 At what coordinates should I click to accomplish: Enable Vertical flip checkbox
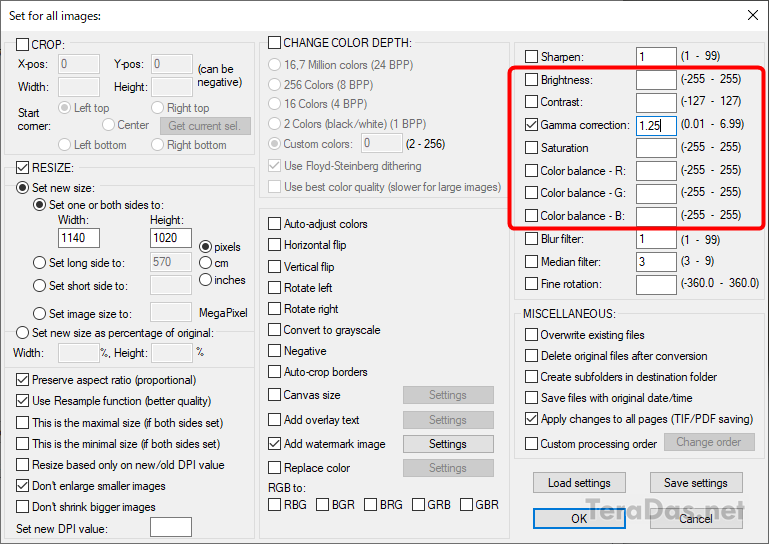274,267
